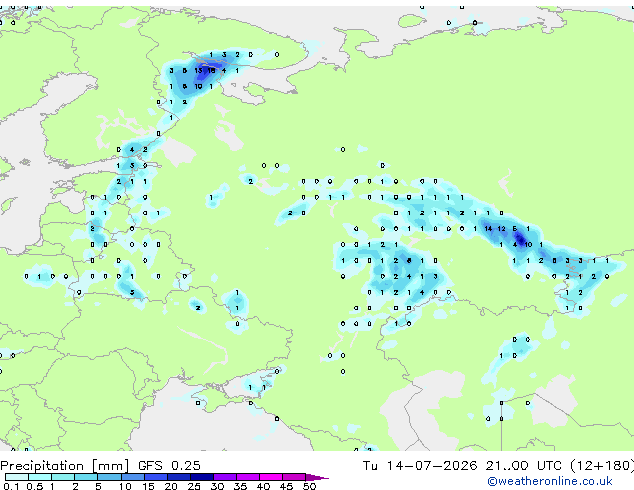
Task: Click the 0.5–1 mm legend swatch
Action: point(40,477)
